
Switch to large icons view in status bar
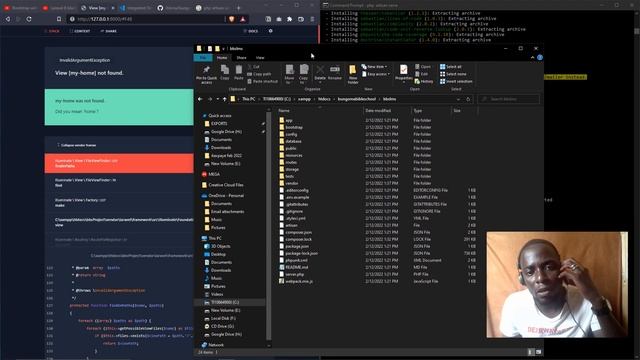point(538,352)
